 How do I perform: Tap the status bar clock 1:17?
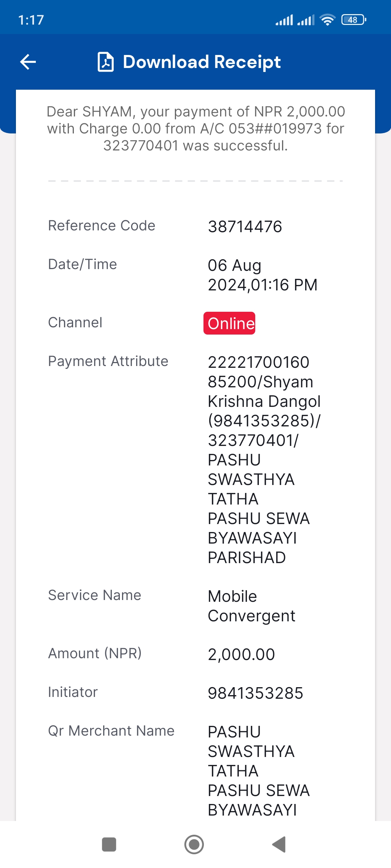pos(31,20)
